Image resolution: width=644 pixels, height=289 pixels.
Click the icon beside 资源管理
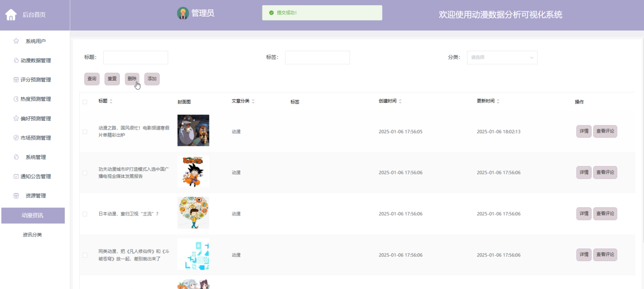click(16, 196)
